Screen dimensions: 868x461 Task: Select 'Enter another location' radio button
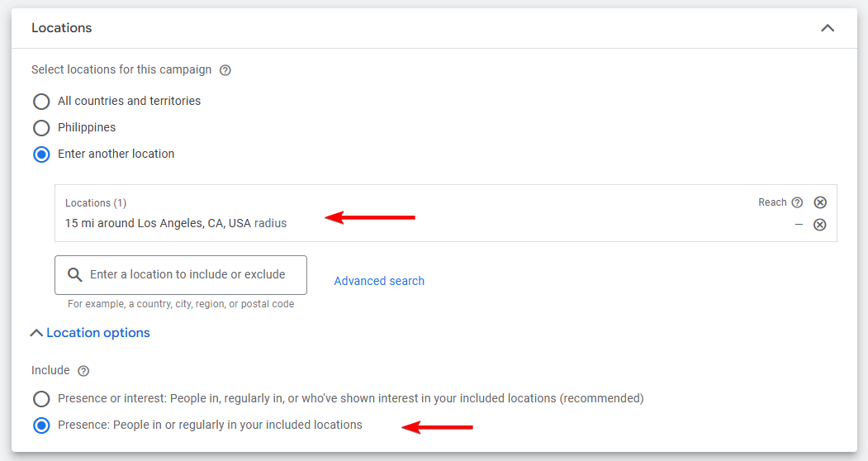click(41, 154)
